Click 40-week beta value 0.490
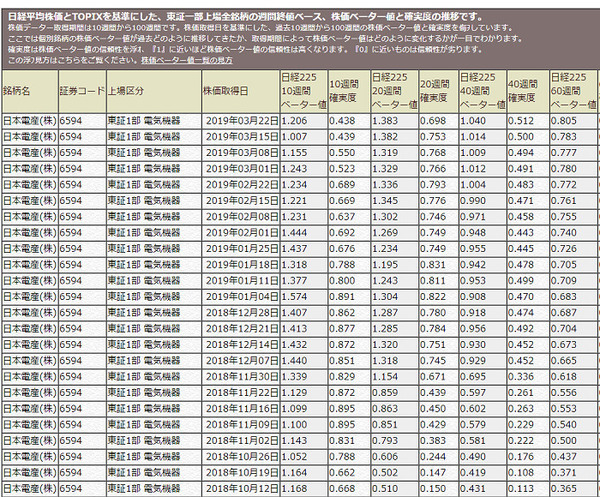600x497 pixels. 483,457
